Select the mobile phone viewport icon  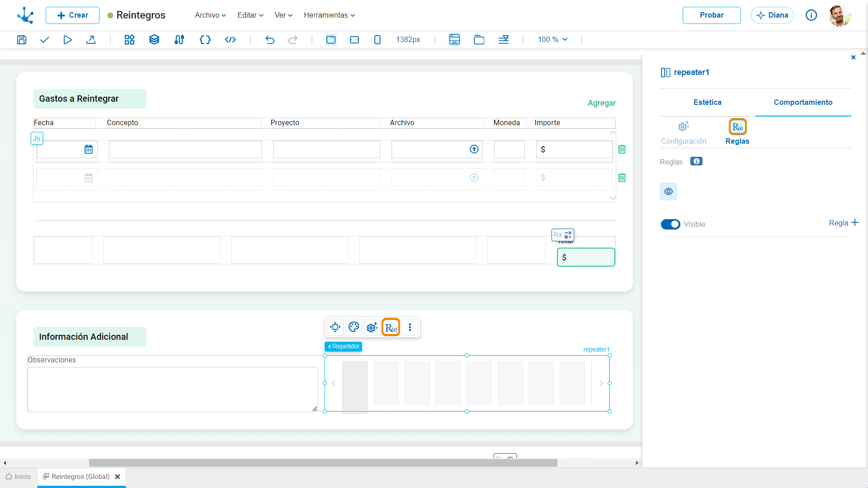377,40
